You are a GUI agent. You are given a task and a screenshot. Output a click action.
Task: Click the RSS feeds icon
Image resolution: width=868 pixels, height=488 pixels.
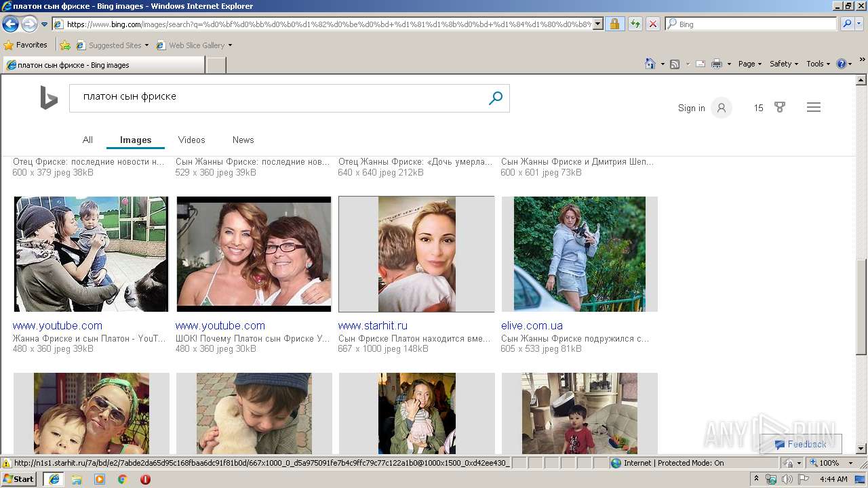click(x=675, y=64)
